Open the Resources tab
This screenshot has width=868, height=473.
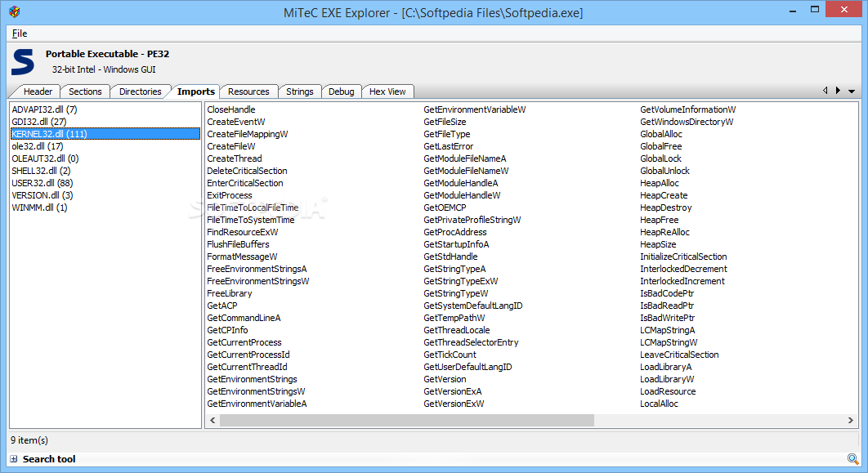(x=248, y=91)
